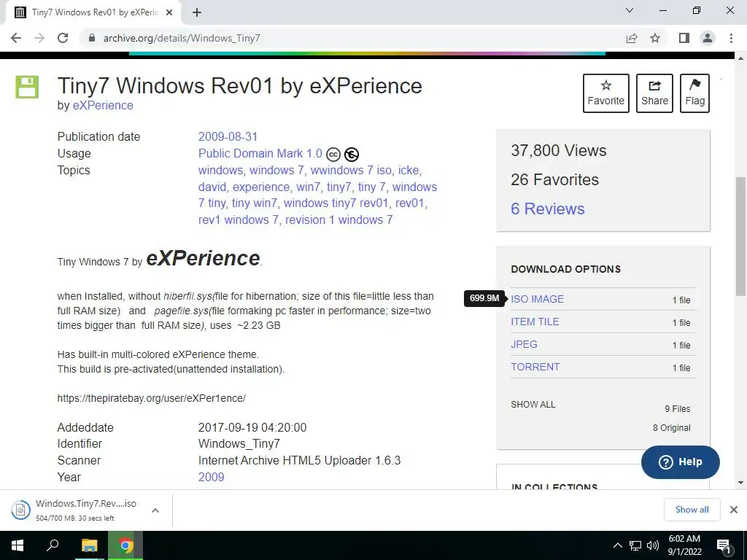Image resolution: width=747 pixels, height=560 pixels.
Task: Click the '2017-09-19 04:20:00' added date
Action: click(x=252, y=427)
